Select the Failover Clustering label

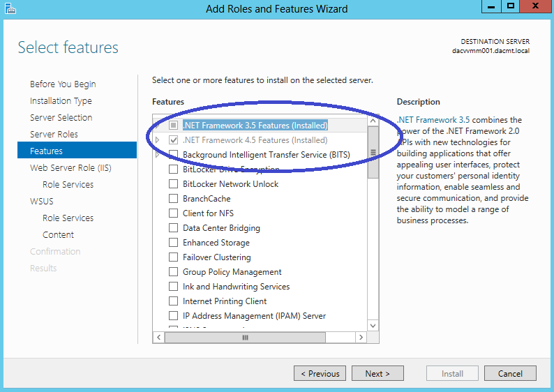[x=216, y=257]
